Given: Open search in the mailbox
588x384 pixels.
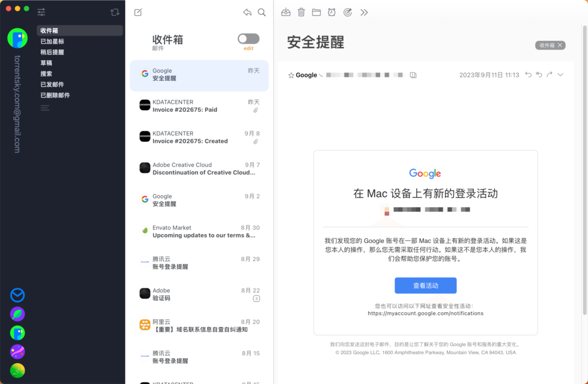Looking at the screenshot, I should [262, 12].
